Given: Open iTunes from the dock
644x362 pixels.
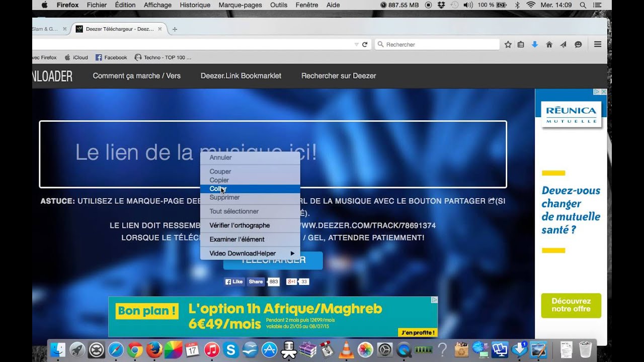Looking at the screenshot, I should (212, 349).
